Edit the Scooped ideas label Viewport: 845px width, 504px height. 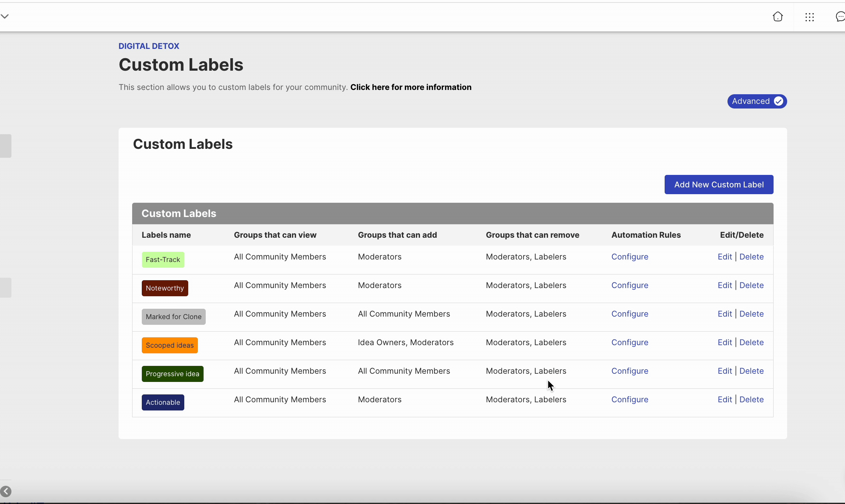pos(725,342)
